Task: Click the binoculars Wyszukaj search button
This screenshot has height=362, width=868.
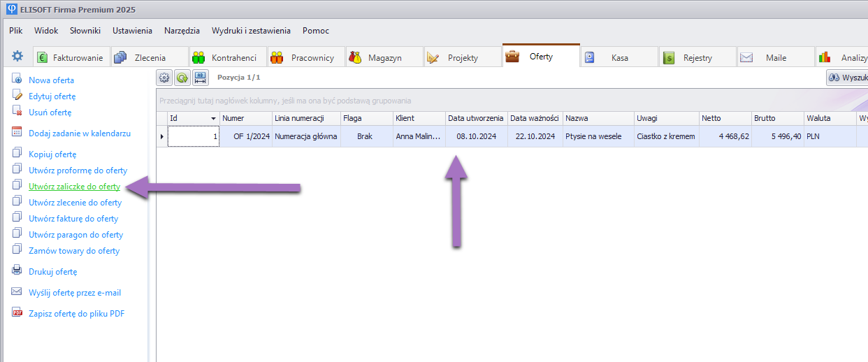Action: (846, 78)
